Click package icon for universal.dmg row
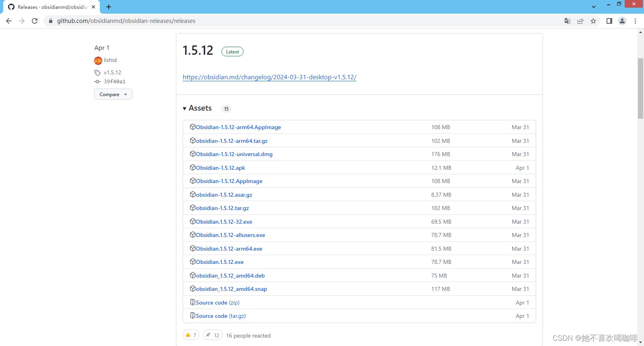The height and width of the screenshot is (346, 644). pos(193,154)
